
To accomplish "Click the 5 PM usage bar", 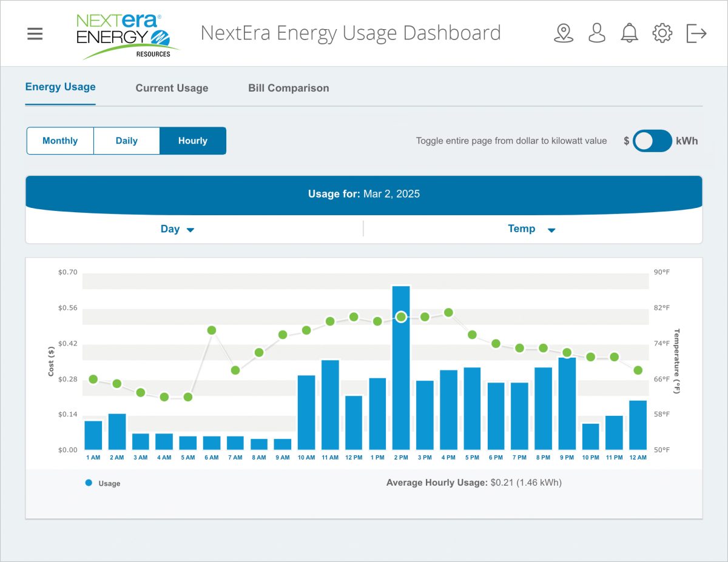I will [472, 409].
